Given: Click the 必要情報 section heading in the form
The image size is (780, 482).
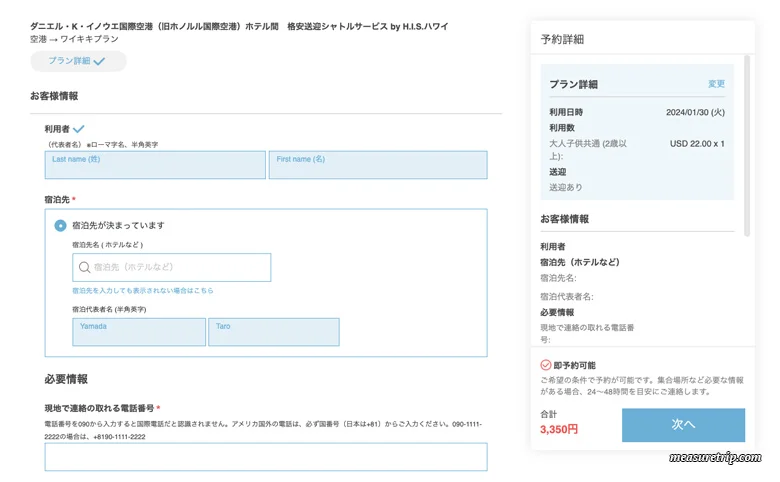Looking at the screenshot, I should pyautogui.click(x=66, y=379).
